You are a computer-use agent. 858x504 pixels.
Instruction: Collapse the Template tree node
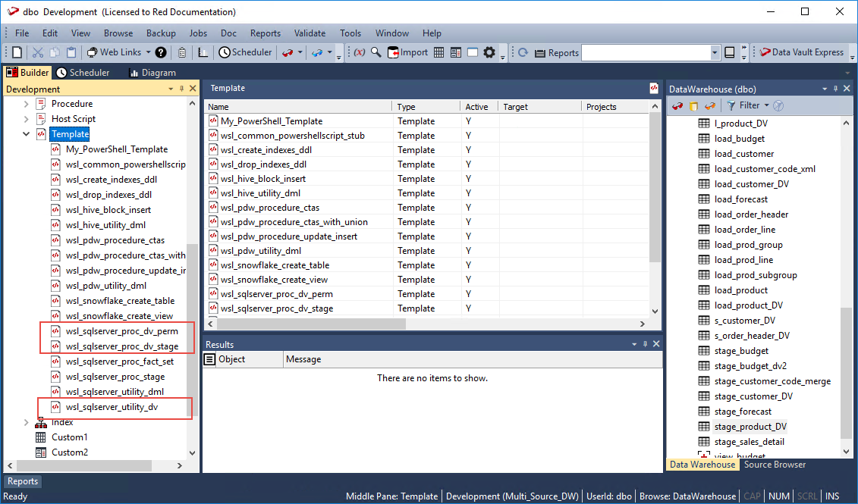point(27,134)
